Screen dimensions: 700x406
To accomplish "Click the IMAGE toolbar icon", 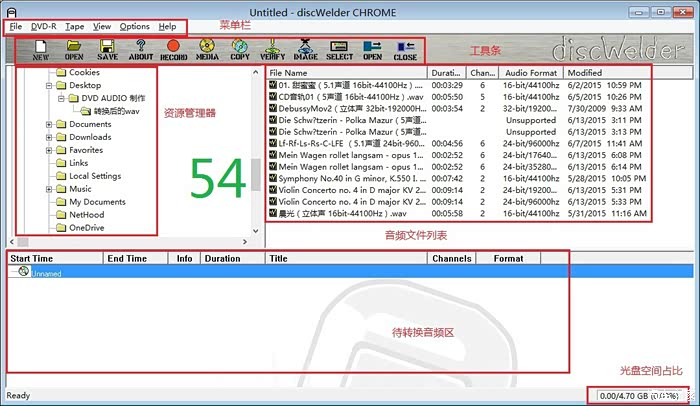I will tap(306, 50).
